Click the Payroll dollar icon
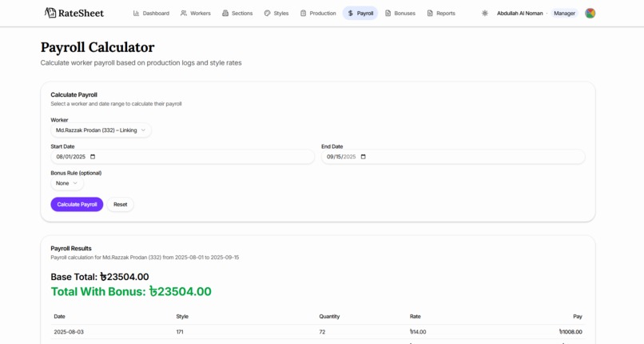Image resolution: width=644 pixels, height=344 pixels. pyautogui.click(x=350, y=13)
